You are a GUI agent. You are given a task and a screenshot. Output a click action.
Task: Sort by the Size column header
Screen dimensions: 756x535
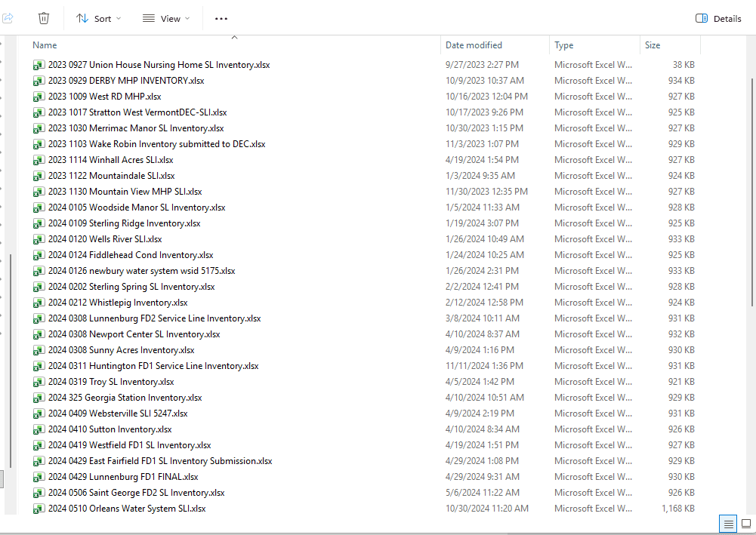point(653,45)
